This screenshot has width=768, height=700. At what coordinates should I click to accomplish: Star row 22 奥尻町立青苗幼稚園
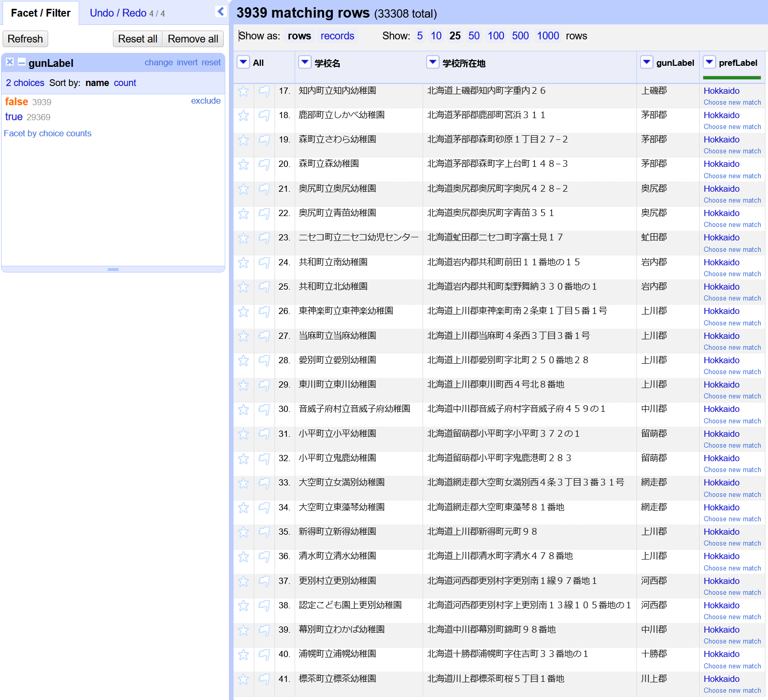pyautogui.click(x=243, y=214)
